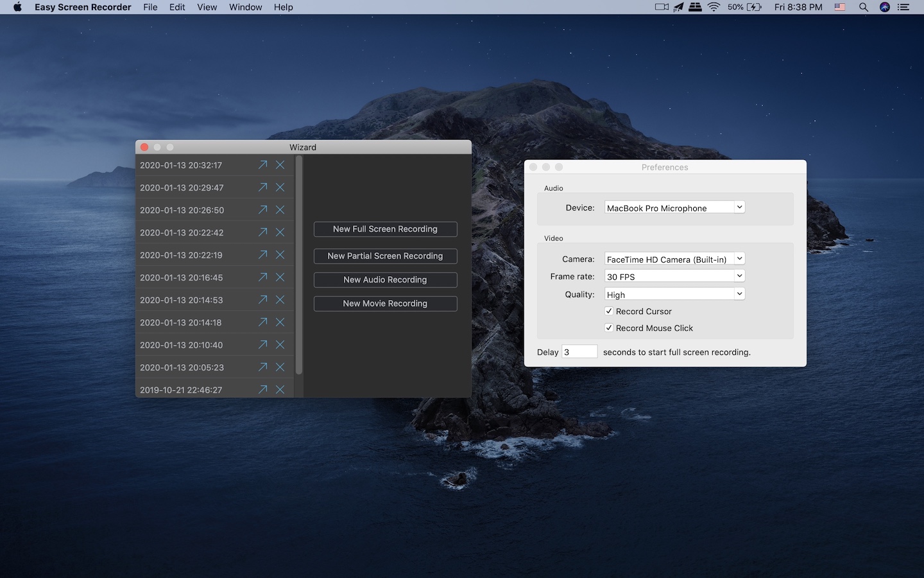This screenshot has width=924, height=578.
Task: Delete the 2020-01-13 20:10:40 recording
Action: click(x=280, y=345)
